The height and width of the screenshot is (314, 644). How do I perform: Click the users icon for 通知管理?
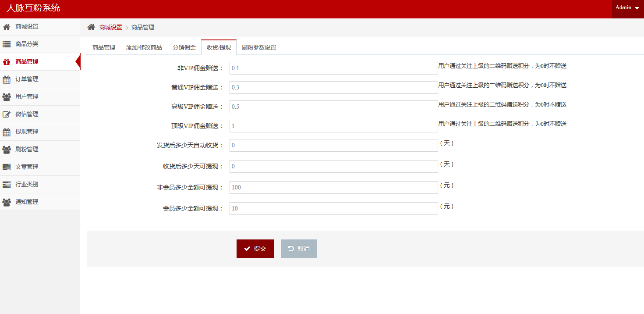click(7, 202)
